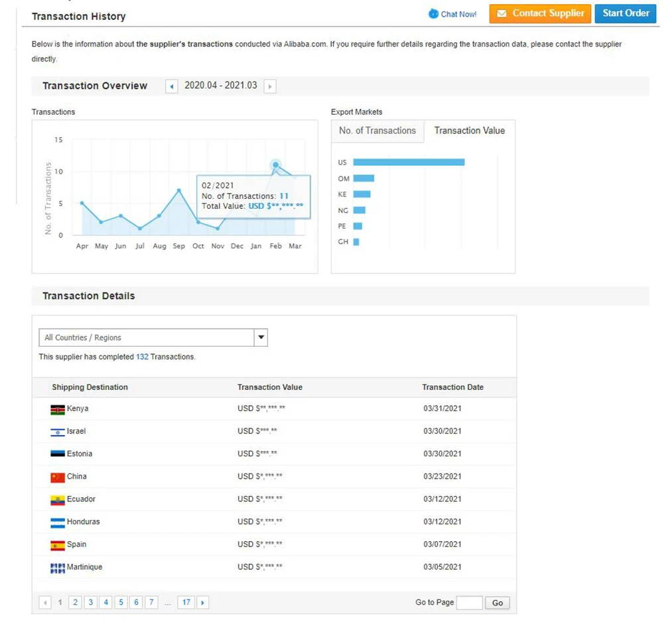Click the Apr data point on chart
Viewport: 672px width, 622px height.
click(x=82, y=203)
